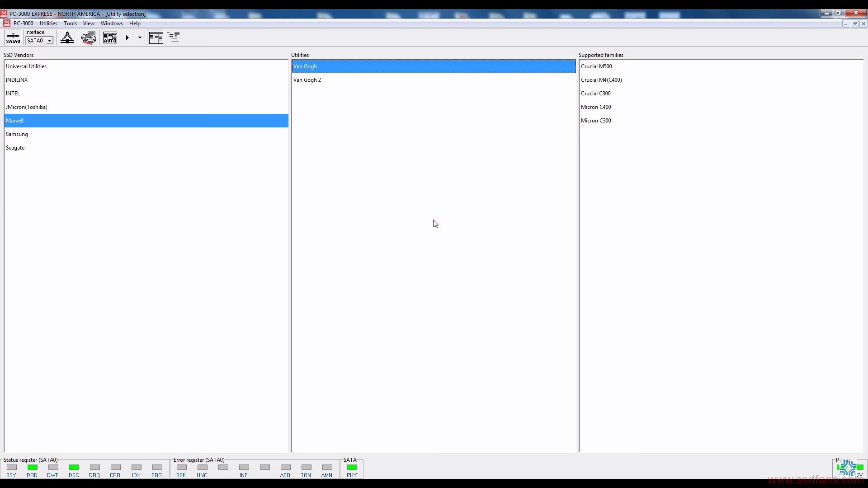Viewport: 868px width, 488px height.
Task: Click the AUTO detect utility icon
Action: pos(110,38)
